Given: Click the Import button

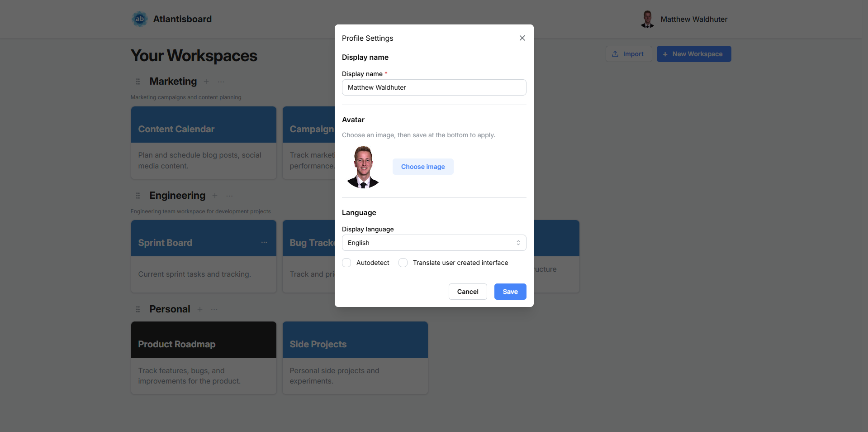Looking at the screenshot, I should click(629, 54).
